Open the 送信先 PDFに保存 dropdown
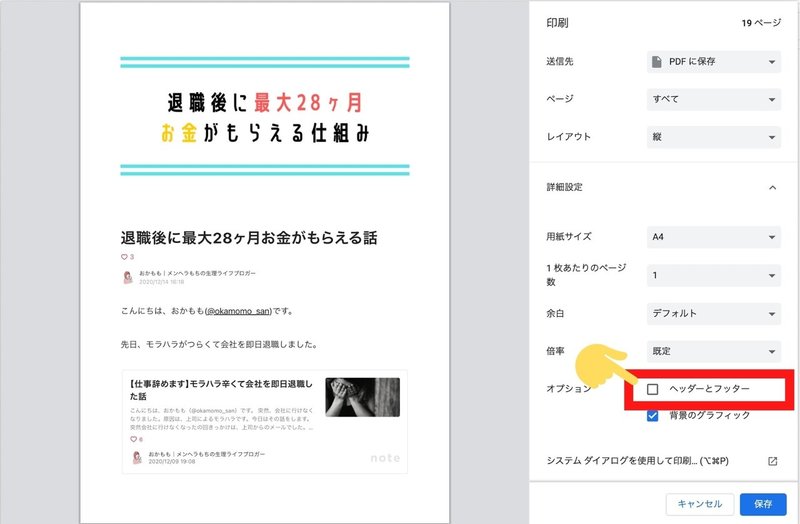The height and width of the screenshot is (524, 800). coord(713,62)
